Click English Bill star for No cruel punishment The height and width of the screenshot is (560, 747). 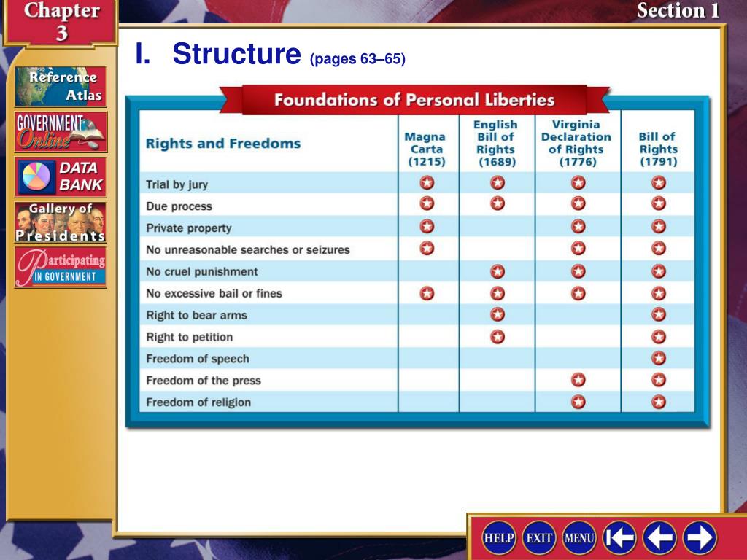[498, 271]
